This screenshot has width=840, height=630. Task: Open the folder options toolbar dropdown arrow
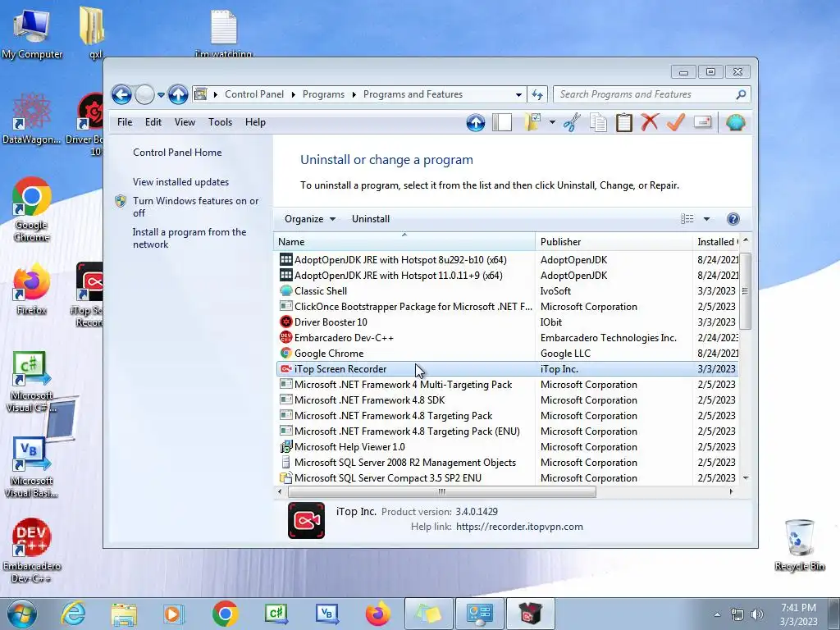click(552, 123)
